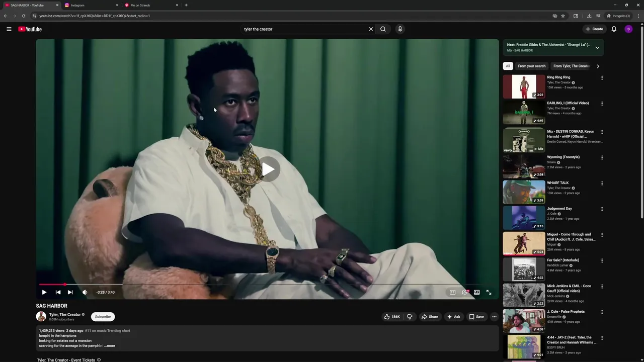Select the From Tyler, The Creator chip
This screenshot has height=362, width=644.
coord(571,66)
